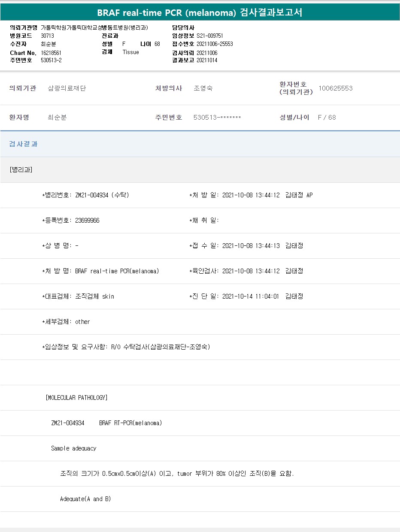
Task: Select 접수번호 value 20211006-25553
Action: coord(215,44)
